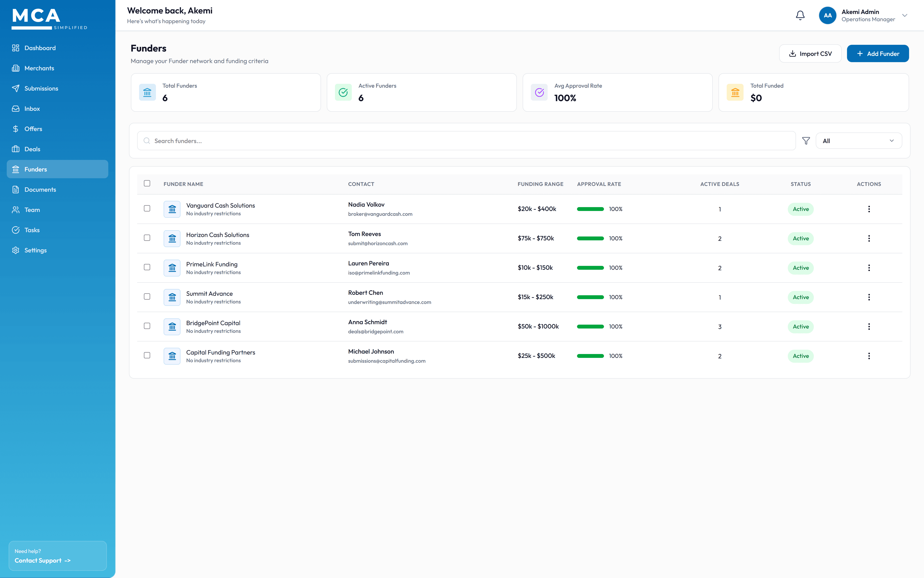
Task: Toggle the select-all funders checkbox
Action: point(147,184)
